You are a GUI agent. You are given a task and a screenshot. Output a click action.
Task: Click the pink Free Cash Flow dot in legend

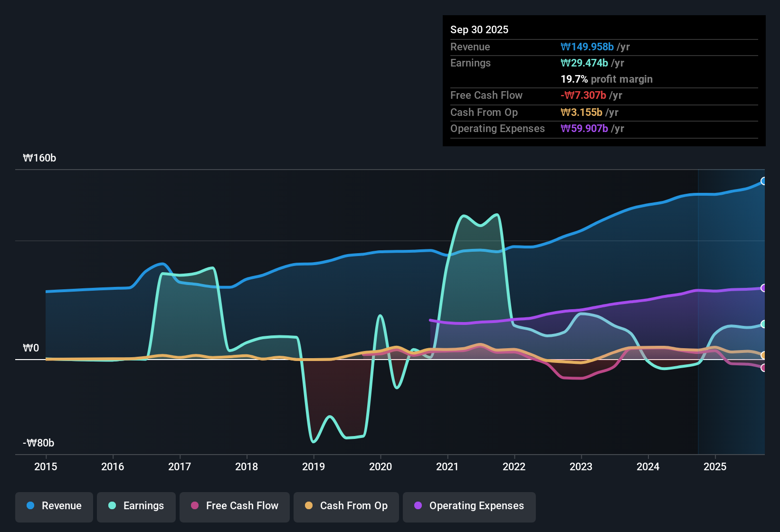pyautogui.click(x=194, y=506)
